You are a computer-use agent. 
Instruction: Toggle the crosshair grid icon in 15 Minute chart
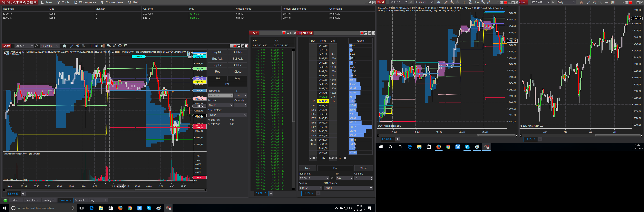click(x=90, y=46)
